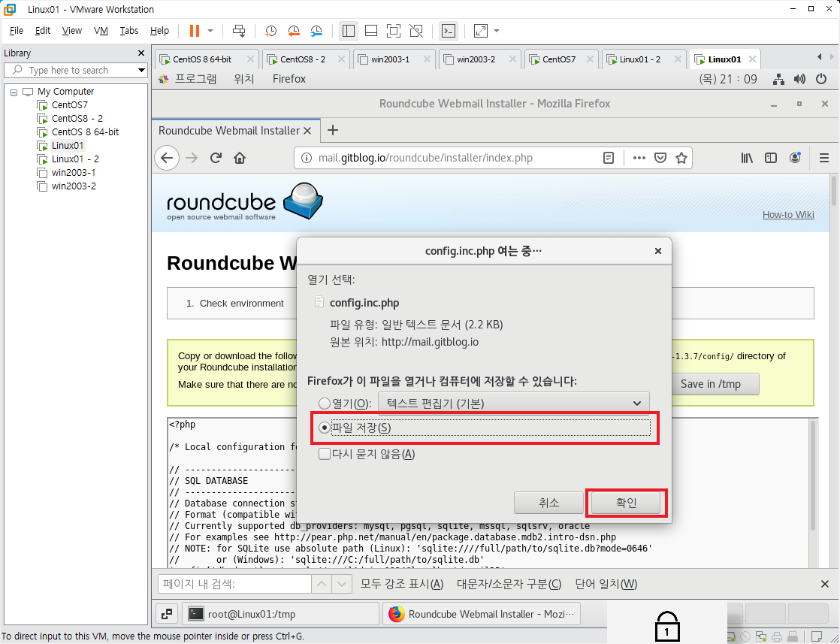Viewport: 840px width, 644px height.
Task: Collapse the My Computer tree node
Action: point(14,92)
